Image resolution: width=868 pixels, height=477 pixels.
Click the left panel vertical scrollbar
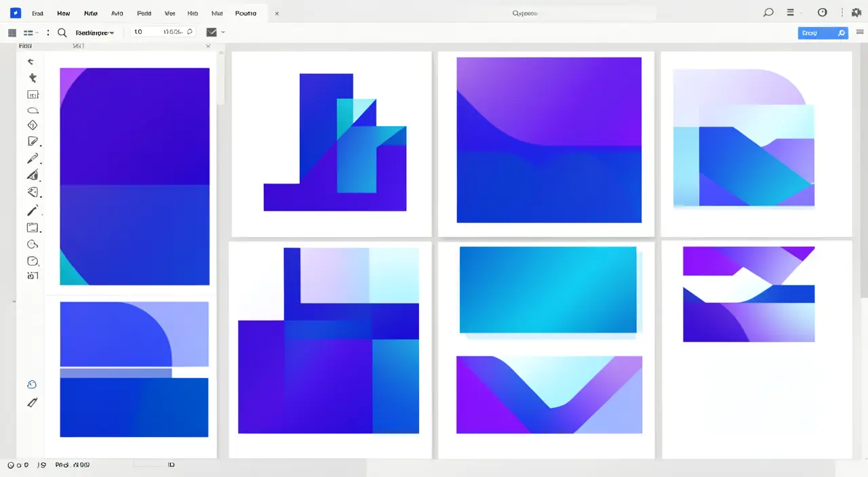tap(220, 78)
